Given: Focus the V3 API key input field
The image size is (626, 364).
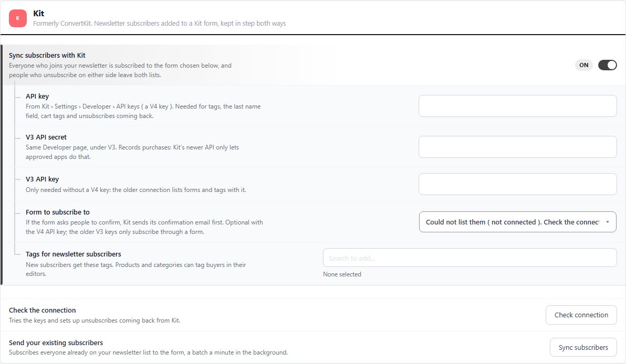Looking at the screenshot, I should pyautogui.click(x=517, y=184).
